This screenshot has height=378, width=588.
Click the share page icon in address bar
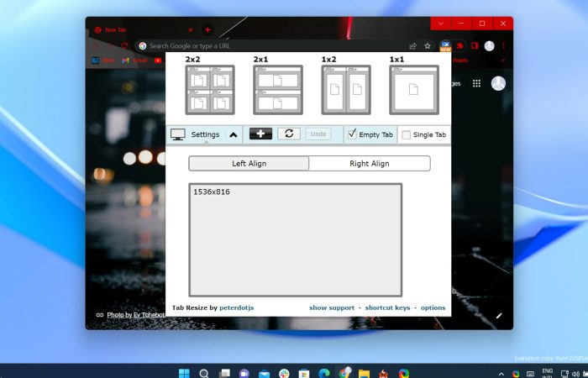click(x=413, y=45)
